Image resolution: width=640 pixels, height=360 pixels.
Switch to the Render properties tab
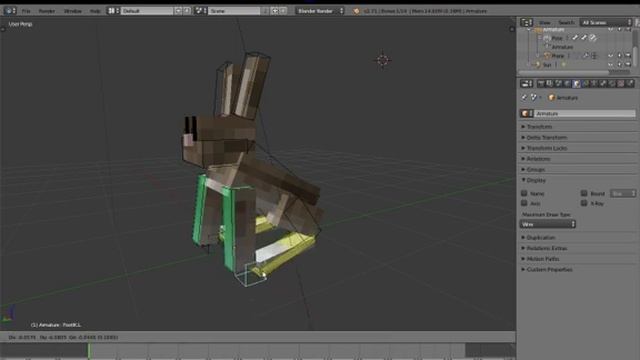coord(540,84)
